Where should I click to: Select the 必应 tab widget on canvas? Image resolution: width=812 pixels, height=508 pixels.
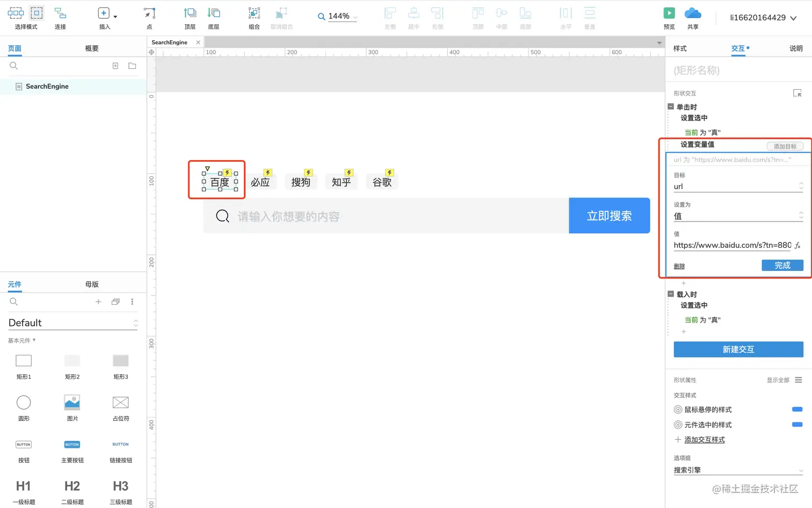[x=260, y=182]
